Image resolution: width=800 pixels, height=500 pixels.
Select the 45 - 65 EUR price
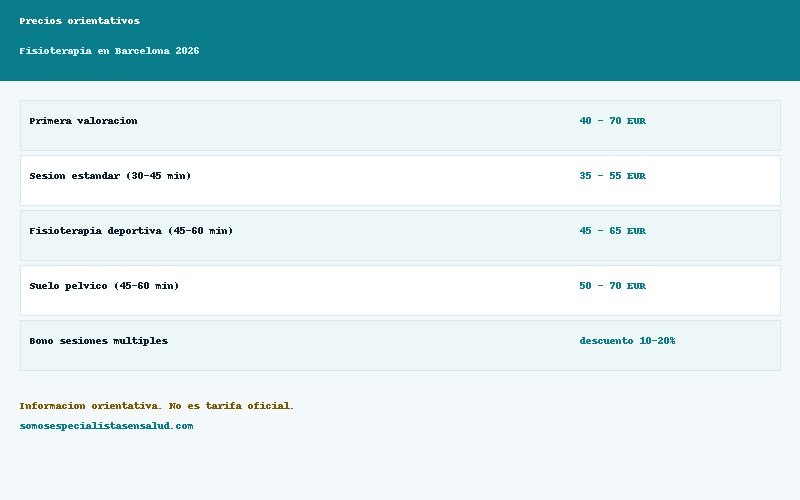coord(612,231)
